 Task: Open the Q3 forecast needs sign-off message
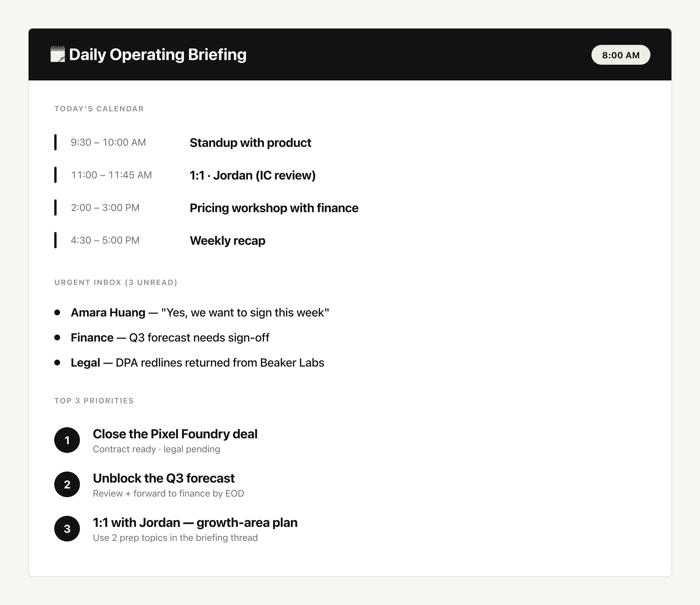(x=170, y=338)
